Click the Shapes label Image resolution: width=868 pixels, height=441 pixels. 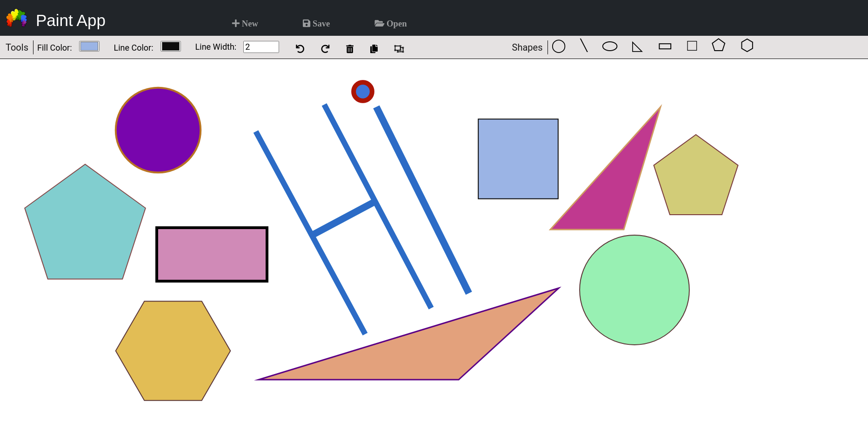point(527,47)
